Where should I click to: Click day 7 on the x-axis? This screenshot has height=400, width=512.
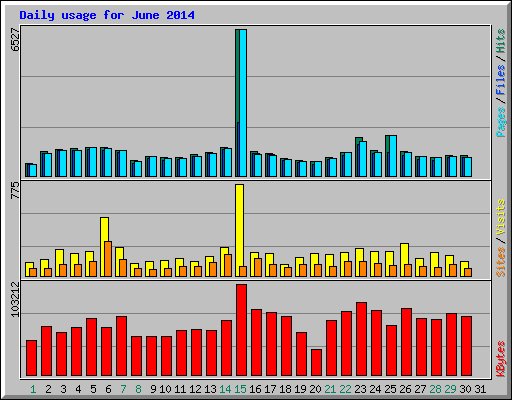click(x=123, y=389)
